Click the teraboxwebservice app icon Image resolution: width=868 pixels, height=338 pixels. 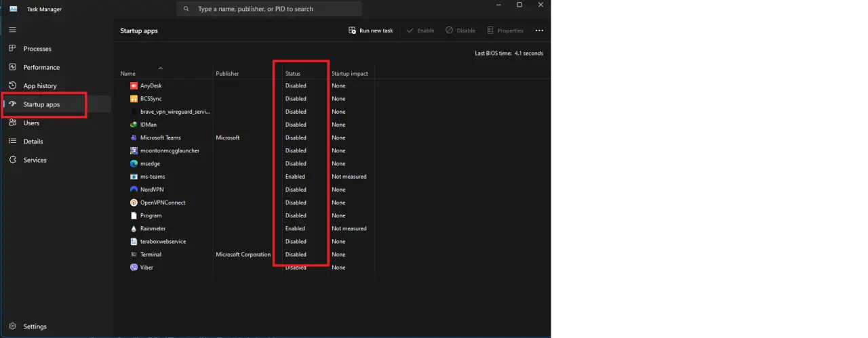[134, 241]
